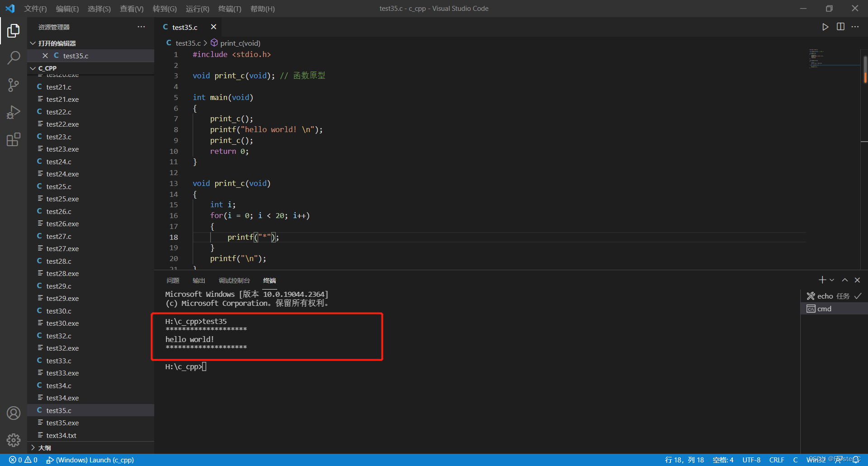The width and height of the screenshot is (868, 466).
Task: Create a new terminal with plus icon
Action: 822,280
